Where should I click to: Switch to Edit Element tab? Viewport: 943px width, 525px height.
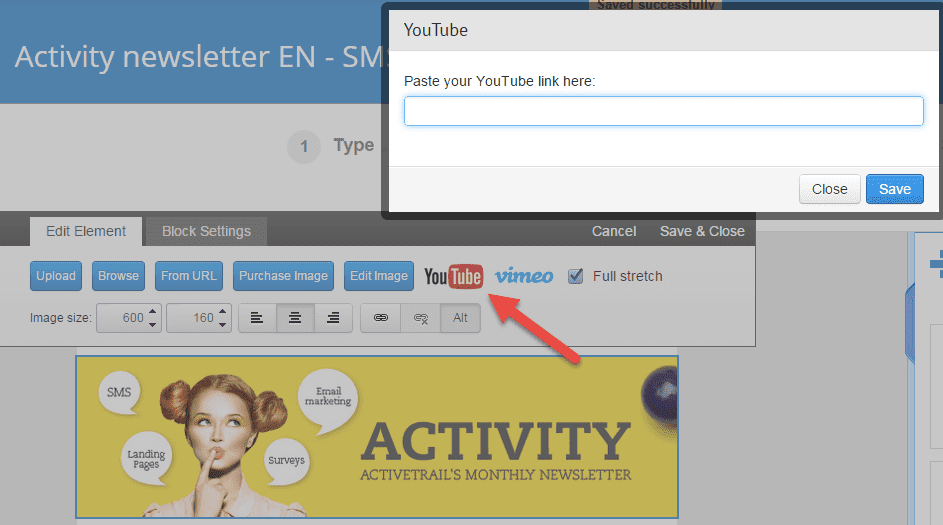[86, 232]
